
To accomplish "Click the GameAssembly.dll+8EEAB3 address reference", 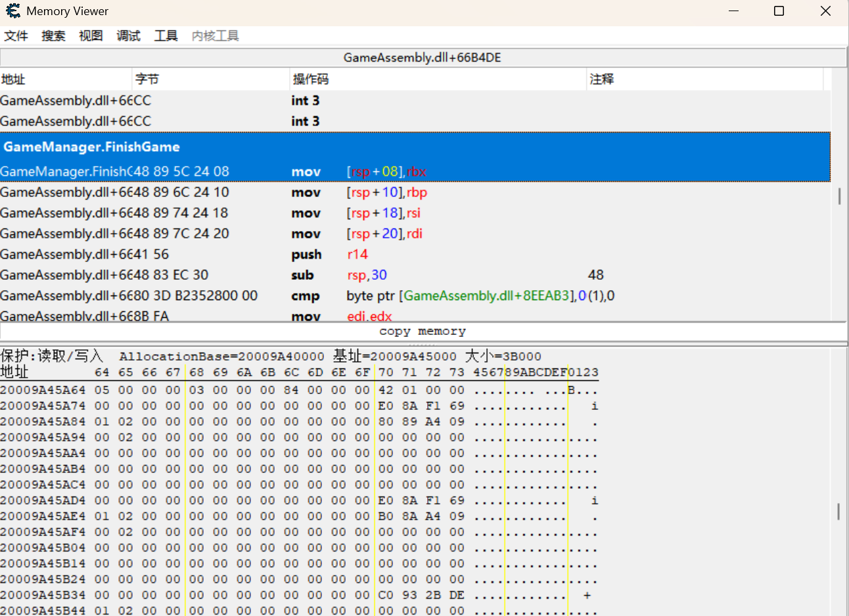I will pyautogui.click(x=486, y=296).
